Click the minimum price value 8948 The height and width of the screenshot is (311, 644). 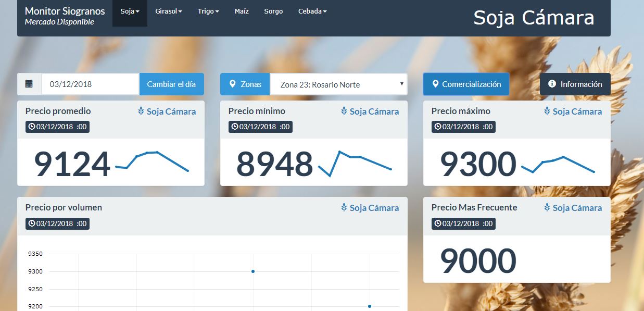point(275,164)
